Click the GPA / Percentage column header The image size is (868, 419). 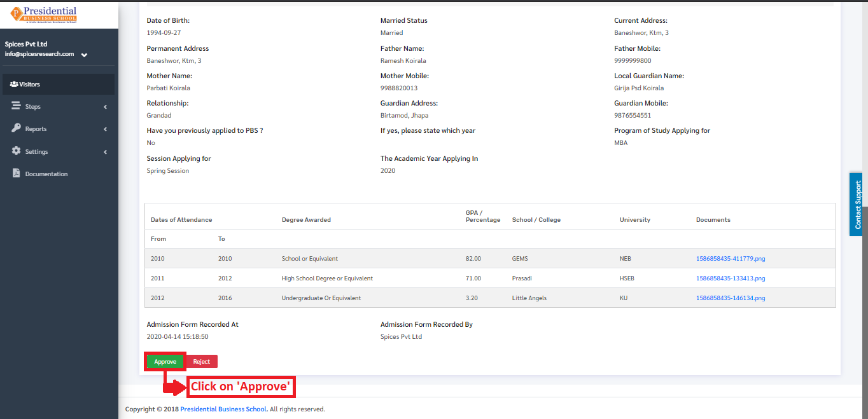[483, 216]
